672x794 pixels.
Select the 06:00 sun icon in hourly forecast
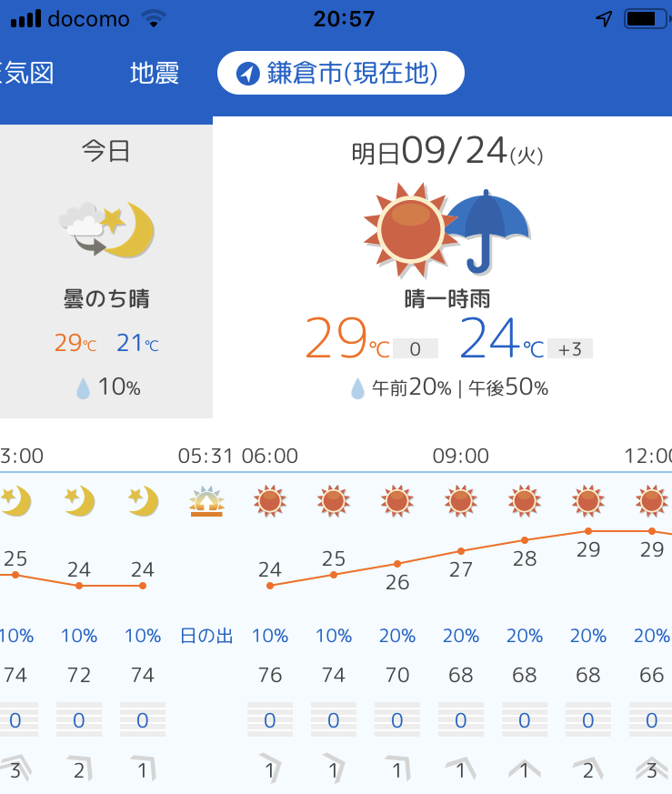pos(270,501)
